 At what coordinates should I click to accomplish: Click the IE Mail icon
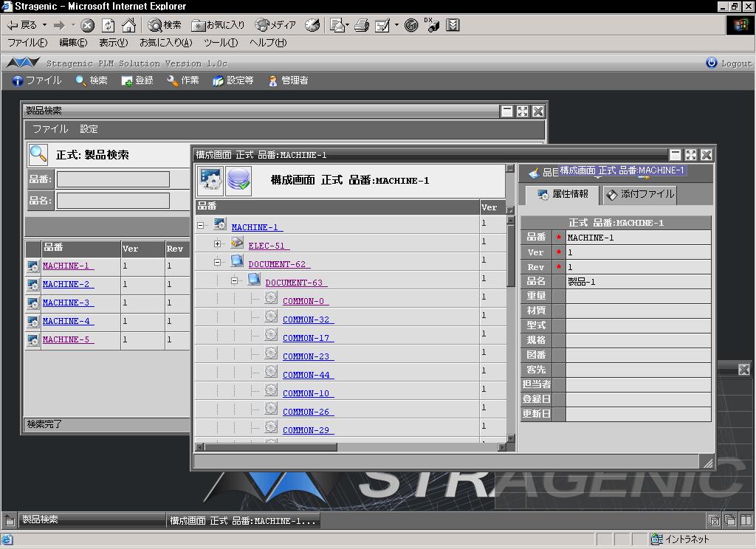tap(338, 25)
